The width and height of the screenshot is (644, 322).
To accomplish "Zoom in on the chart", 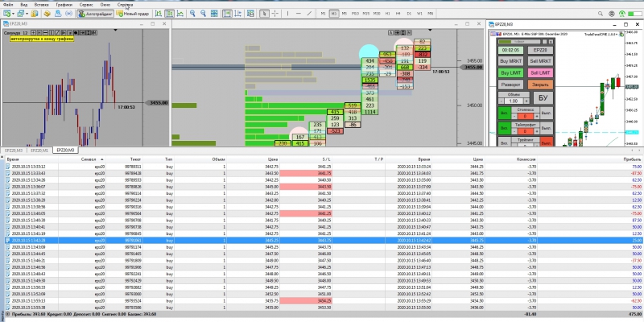I will click(192, 14).
